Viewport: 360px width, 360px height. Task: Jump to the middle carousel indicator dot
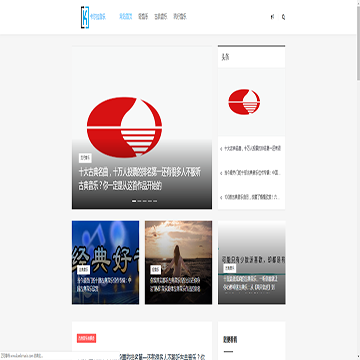coord(145,201)
